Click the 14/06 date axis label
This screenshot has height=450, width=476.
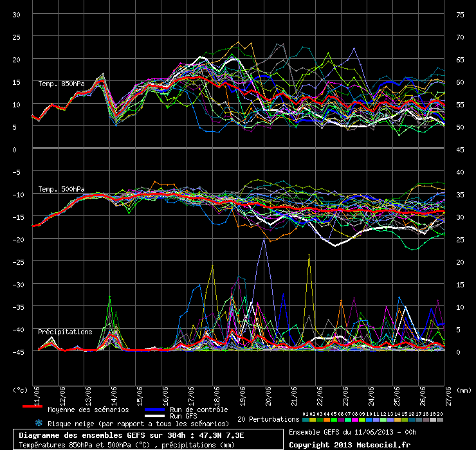(114, 392)
